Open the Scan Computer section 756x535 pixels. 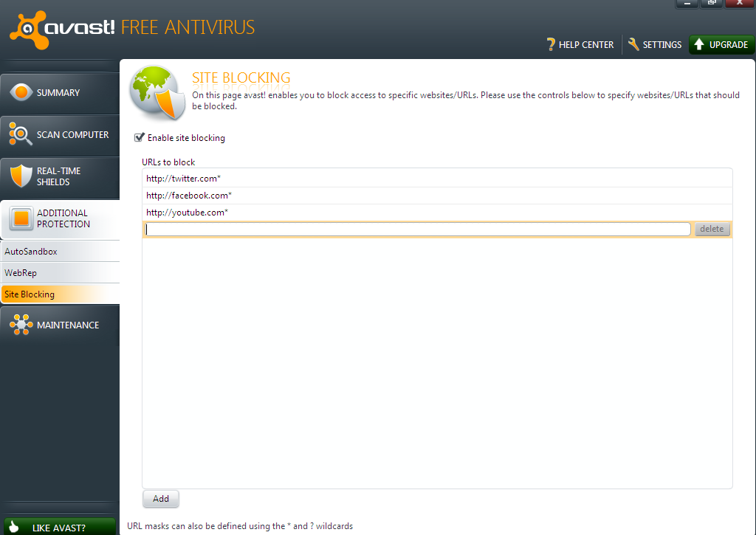pos(60,135)
